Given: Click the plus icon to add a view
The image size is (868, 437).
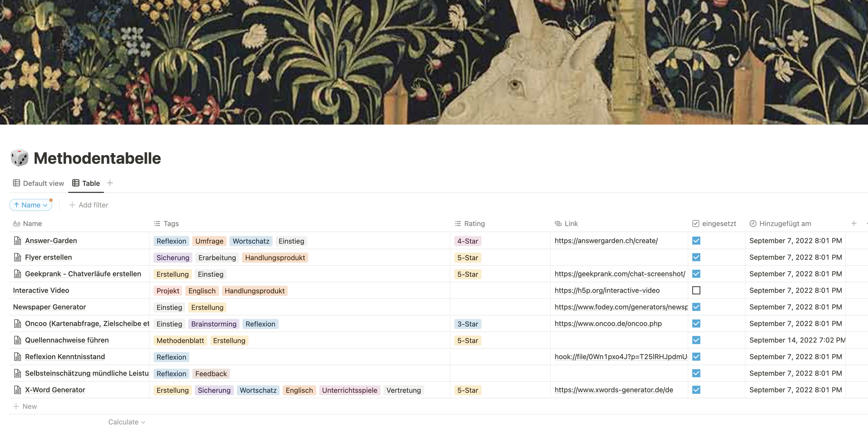Looking at the screenshot, I should click(x=110, y=183).
